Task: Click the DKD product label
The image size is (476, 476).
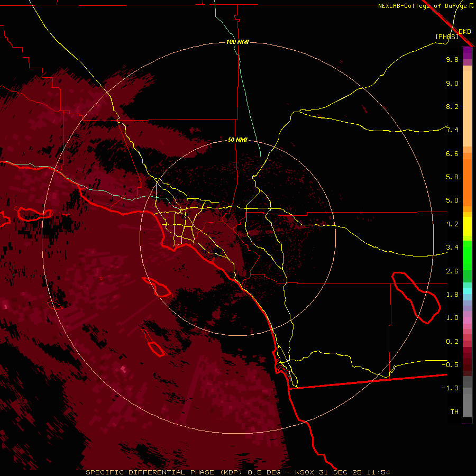Action: (x=465, y=32)
